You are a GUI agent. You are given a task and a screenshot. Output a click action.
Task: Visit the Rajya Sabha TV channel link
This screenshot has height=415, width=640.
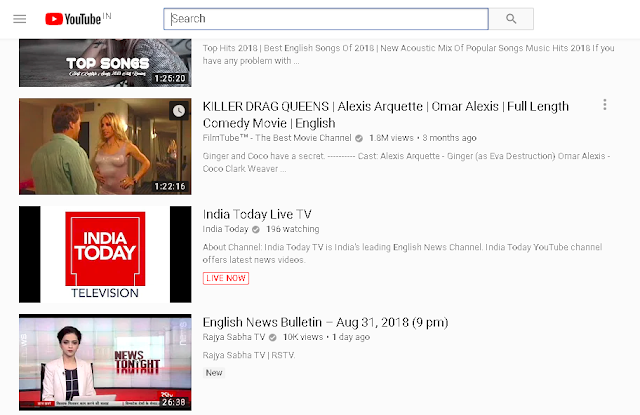[x=234, y=337]
